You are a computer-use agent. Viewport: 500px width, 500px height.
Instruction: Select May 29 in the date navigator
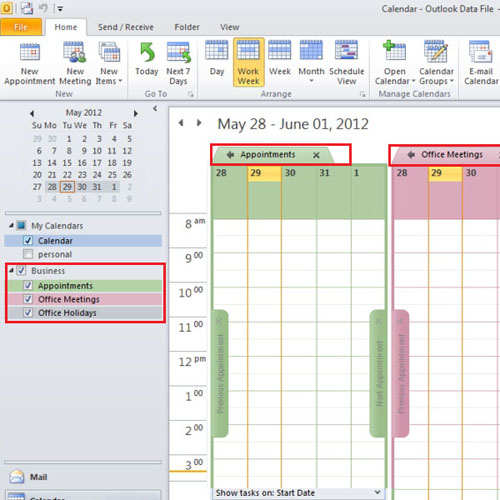pyautogui.click(x=67, y=187)
